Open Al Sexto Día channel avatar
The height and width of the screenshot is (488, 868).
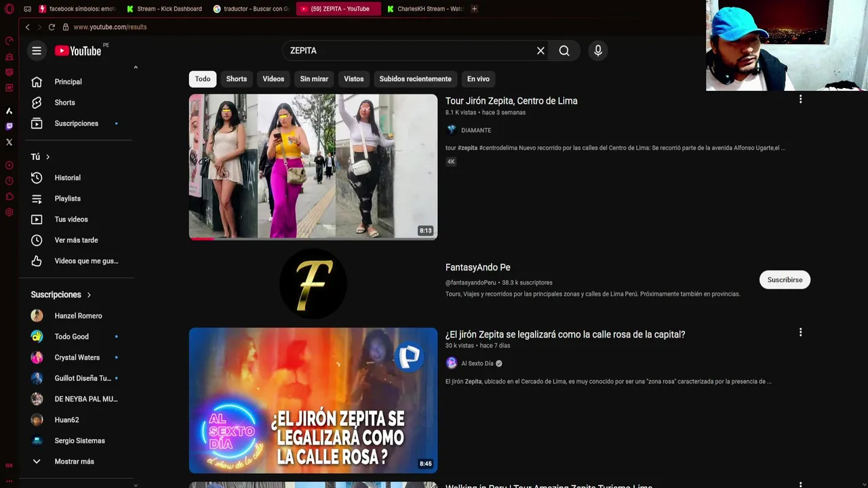[x=452, y=363]
